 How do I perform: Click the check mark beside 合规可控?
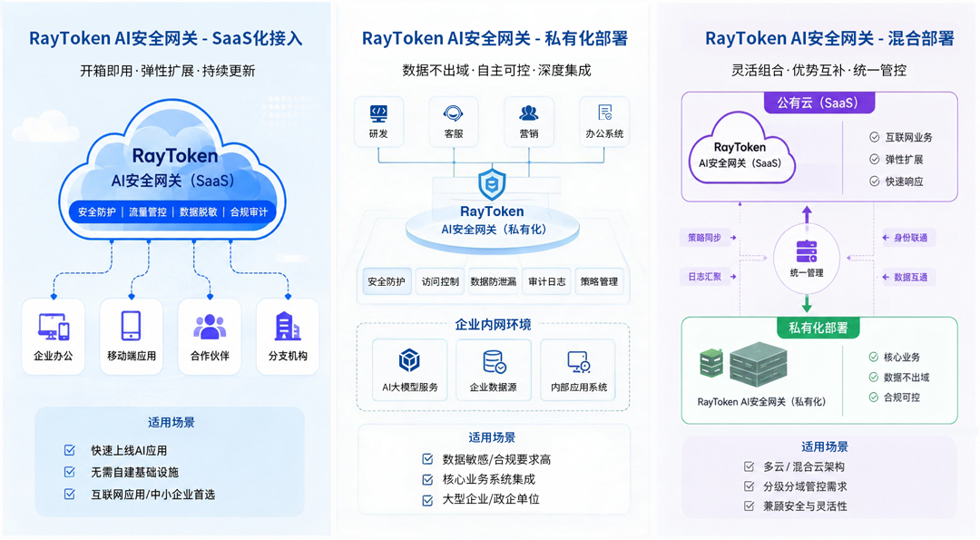[873, 397]
